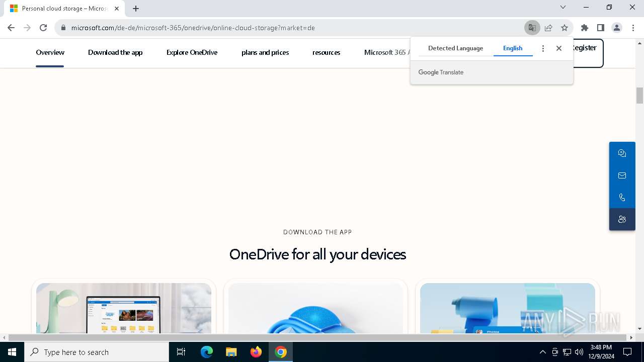The width and height of the screenshot is (644, 362).
Task: Open the resources navigation item
Action: [326, 52]
